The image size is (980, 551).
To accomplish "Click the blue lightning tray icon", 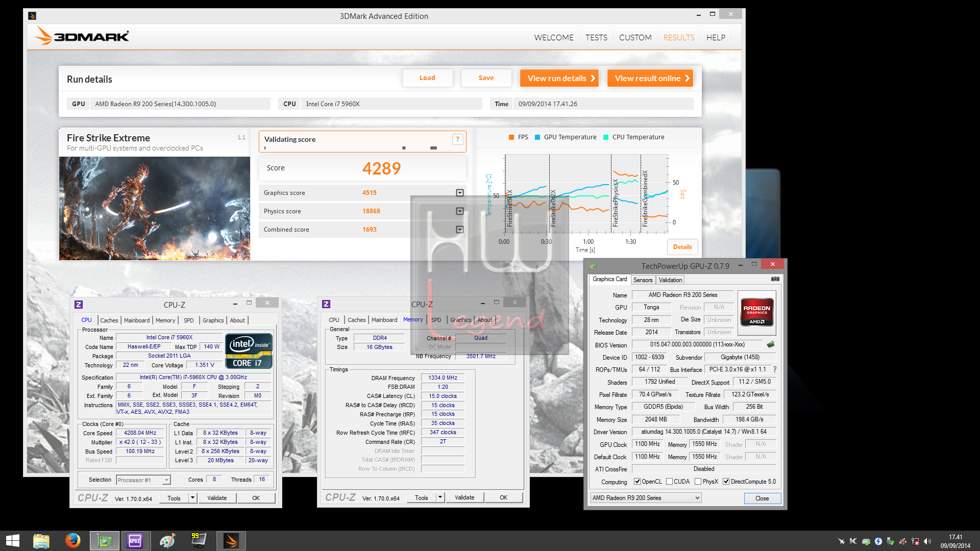I will click(878, 541).
